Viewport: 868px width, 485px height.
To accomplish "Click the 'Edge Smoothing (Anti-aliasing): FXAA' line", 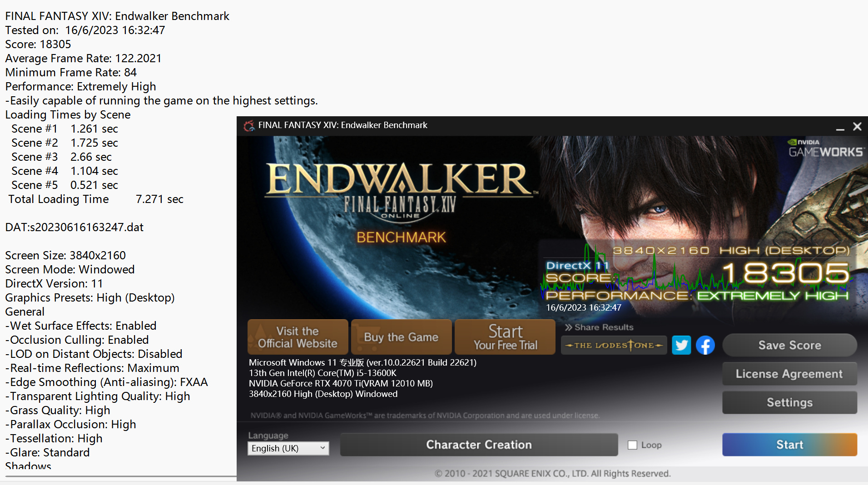I will tap(107, 382).
